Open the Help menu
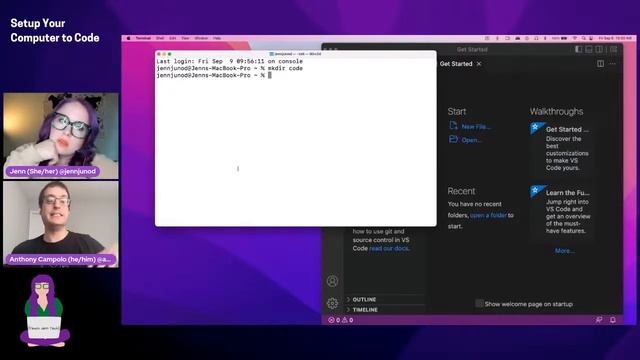Viewport: 640px width, 360px height. point(217,38)
